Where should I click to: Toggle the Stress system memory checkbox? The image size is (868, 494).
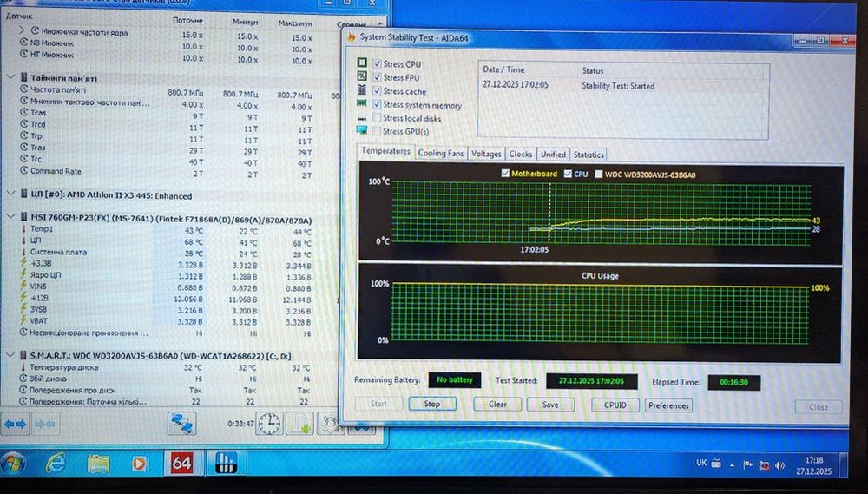click(x=377, y=104)
